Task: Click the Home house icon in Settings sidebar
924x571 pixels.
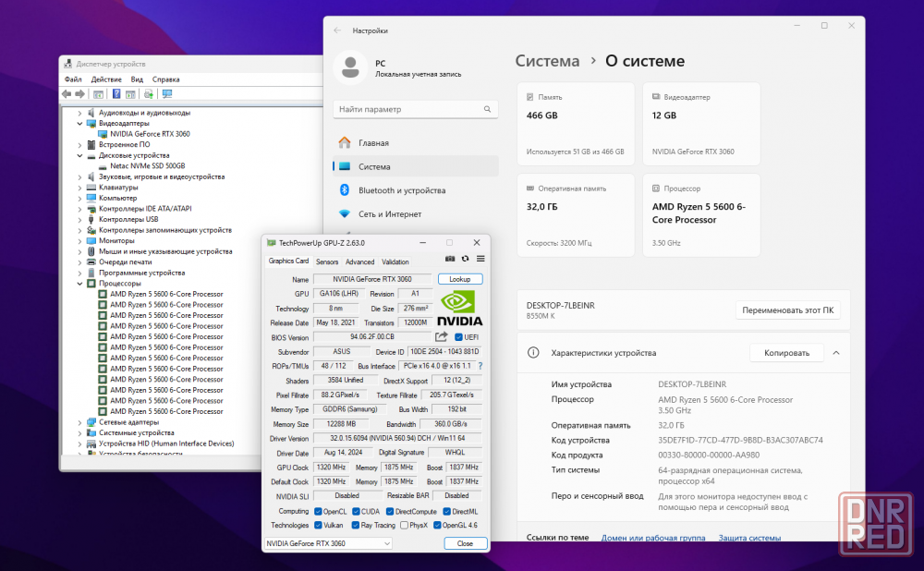Action: pos(345,142)
